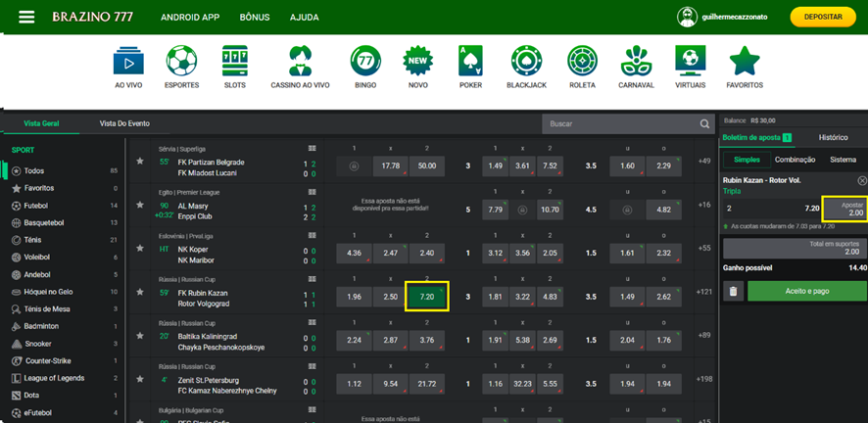Click the Apostar stake input field
This screenshot has width=868, height=423.
pyautogui.click(x=844, y=209)
